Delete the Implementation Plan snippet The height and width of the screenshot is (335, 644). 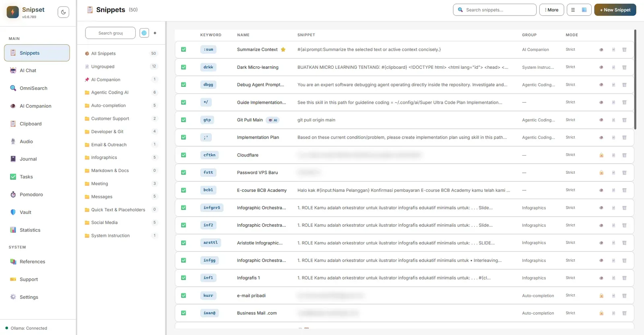[x=624, y=138]
